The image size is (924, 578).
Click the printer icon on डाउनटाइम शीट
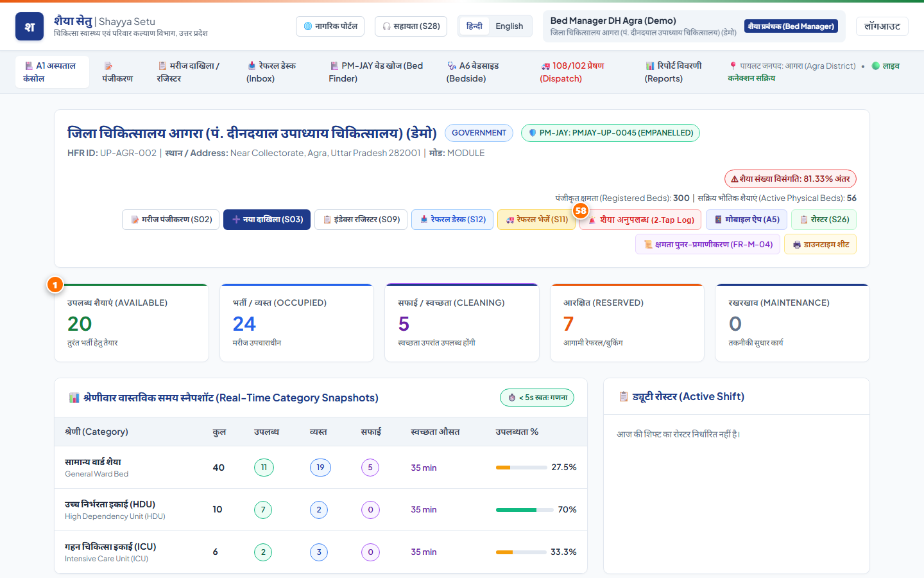[797, 245]
